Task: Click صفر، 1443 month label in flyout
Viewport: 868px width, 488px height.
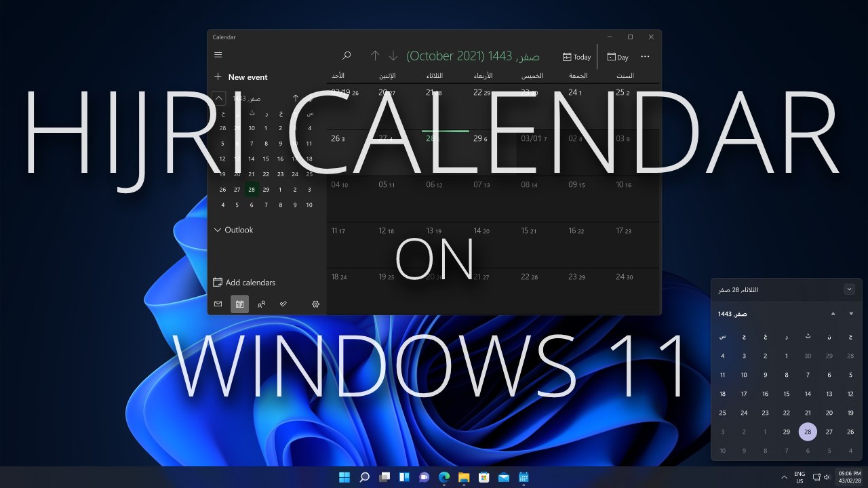Action: [x=732, y=314]
